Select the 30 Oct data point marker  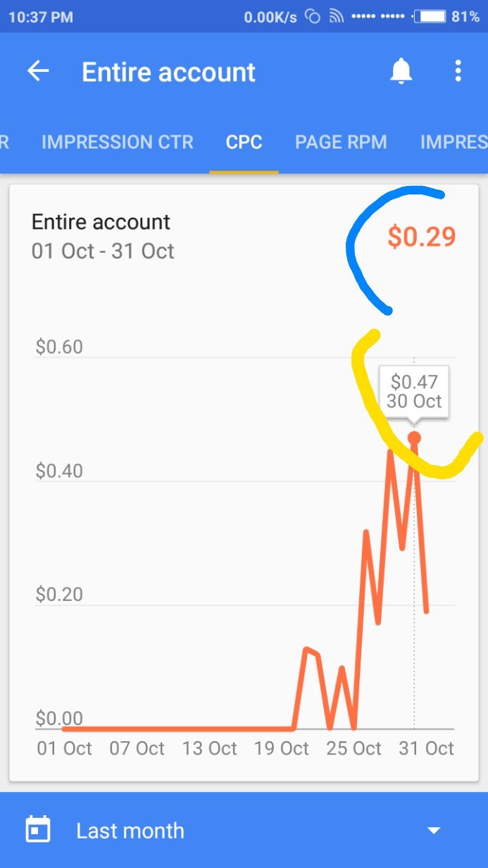point(414,438)
